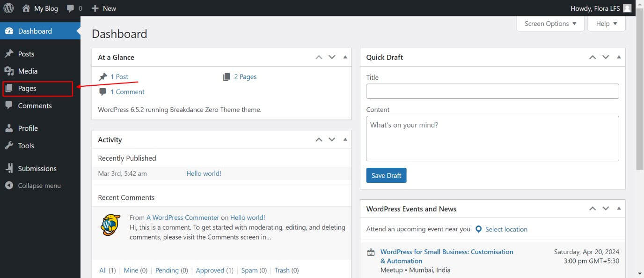The image size is (644, 278).
Task: Filter comments by Pending
Action: point(167,270)
